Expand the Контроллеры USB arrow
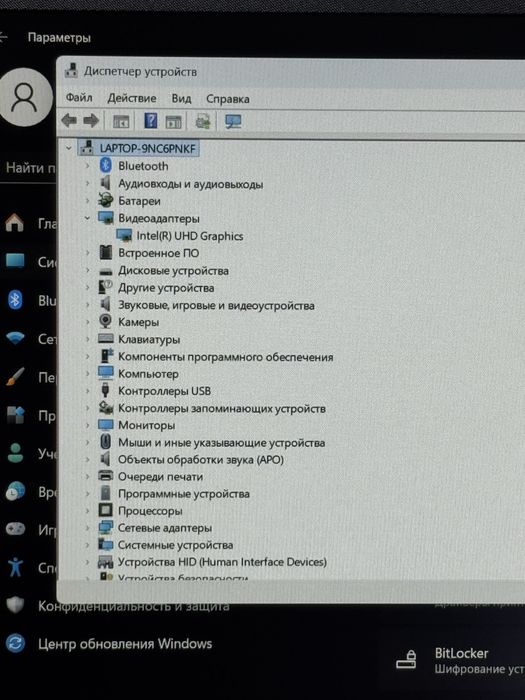525x700 pixels. [88, 391]
